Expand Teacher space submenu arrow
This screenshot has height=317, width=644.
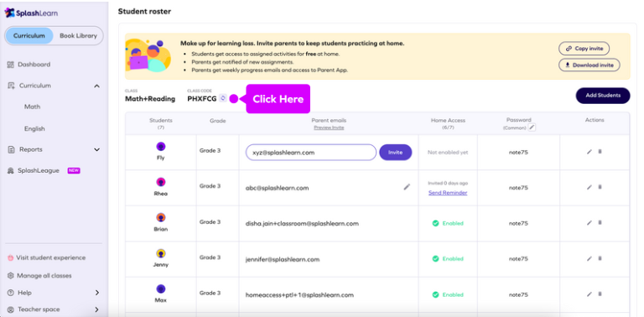pyautogui.click(x=97, y=309)
